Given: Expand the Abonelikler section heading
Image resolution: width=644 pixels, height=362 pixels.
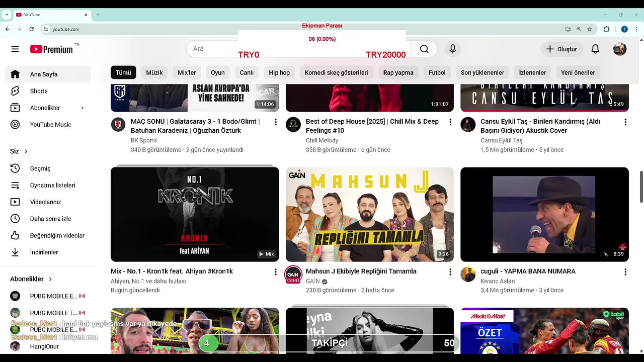Looking at the screenshot, I should point(31,279).
